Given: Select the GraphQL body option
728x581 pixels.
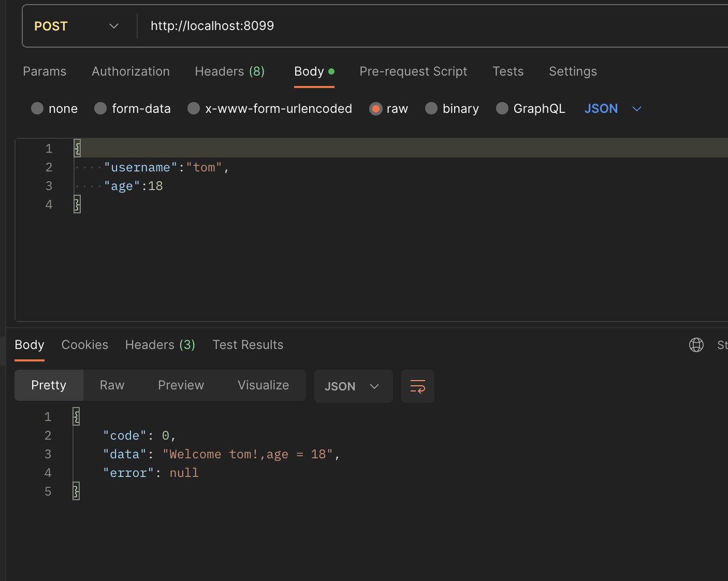Looking at the screenshot, I should point(502,108).
